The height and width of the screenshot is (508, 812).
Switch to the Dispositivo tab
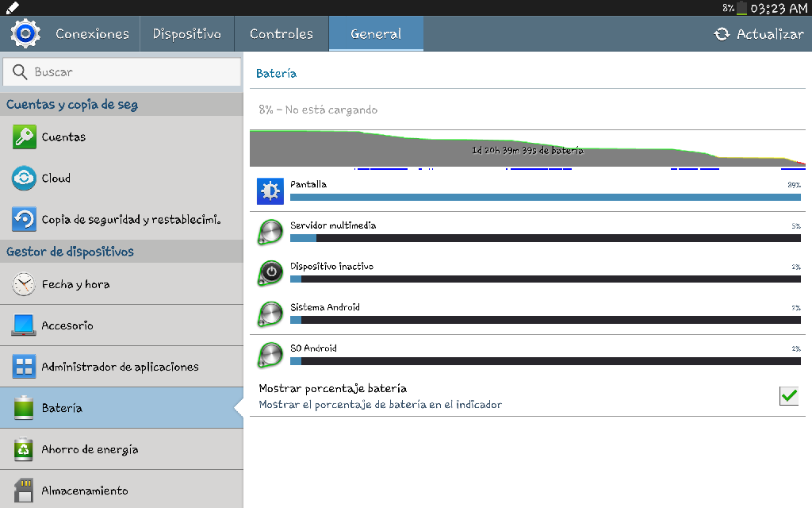[186, 34]
